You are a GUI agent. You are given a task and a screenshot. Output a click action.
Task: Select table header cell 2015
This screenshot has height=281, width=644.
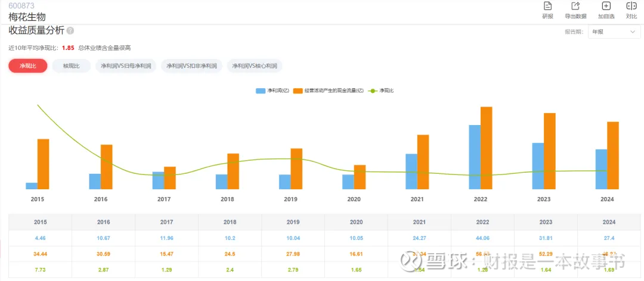[x=41, y=222]
